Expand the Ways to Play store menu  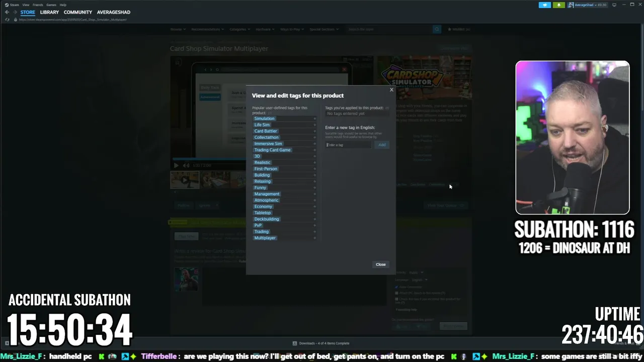coord(291,29)
